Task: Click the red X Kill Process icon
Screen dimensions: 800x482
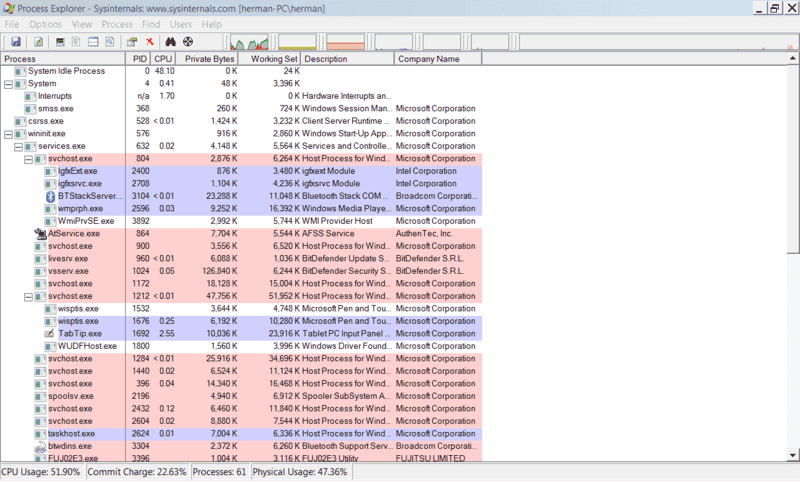Action: [x=149, y=42]
